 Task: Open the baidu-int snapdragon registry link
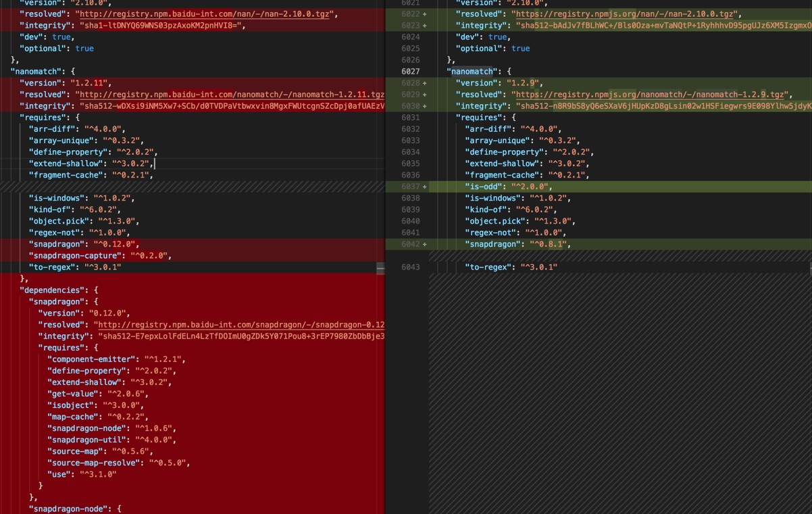pyautogui.click(x=240, y=325)
